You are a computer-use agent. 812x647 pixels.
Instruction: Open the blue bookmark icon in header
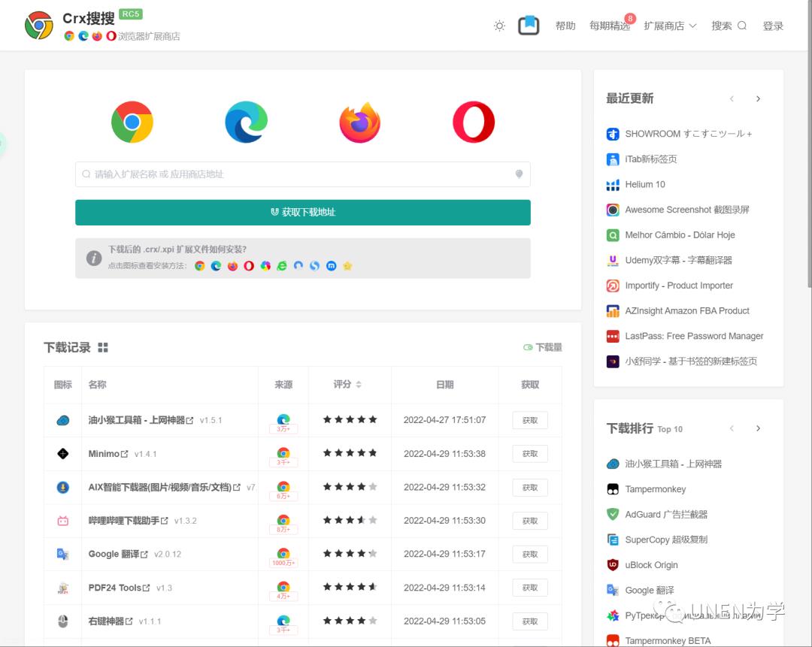(529, 26)
